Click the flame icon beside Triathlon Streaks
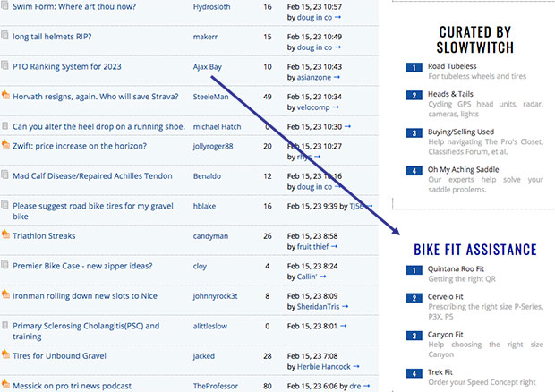Image resolution: width=555 pixels, height=392 pixels. [6, 236]
